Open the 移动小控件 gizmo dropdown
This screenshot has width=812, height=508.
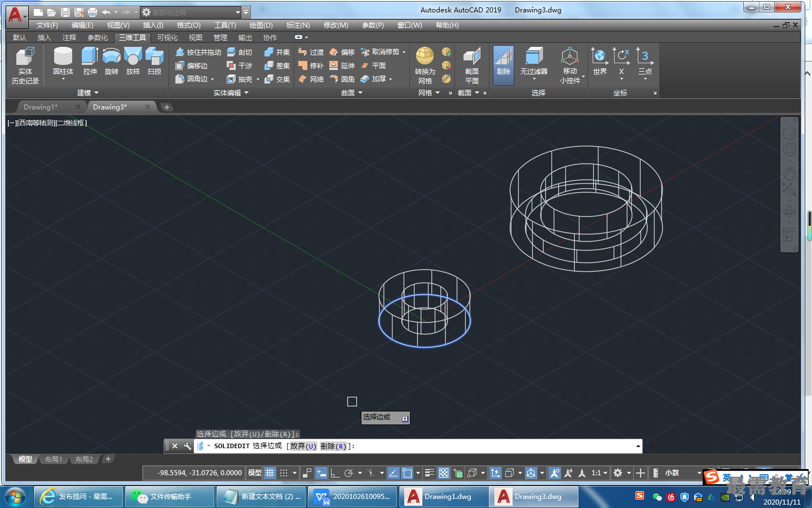(x=584, y=76)
